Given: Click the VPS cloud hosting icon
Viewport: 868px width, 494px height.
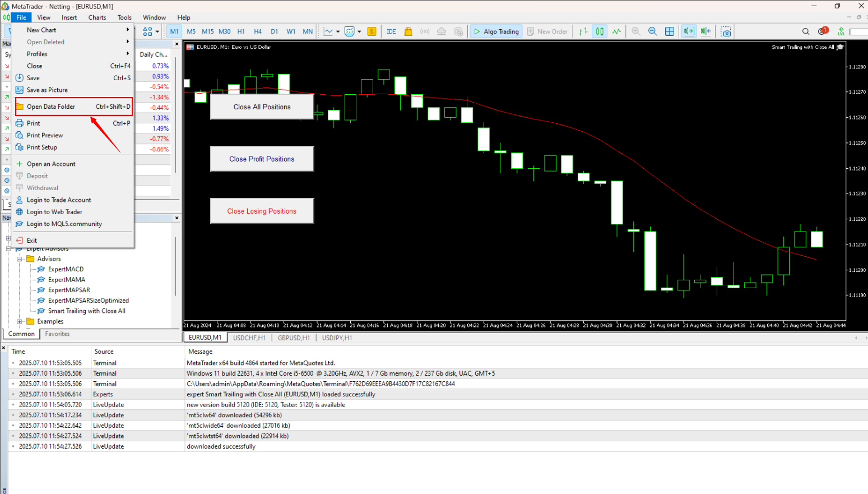Looking at the screenshot, I should [442, 31].
